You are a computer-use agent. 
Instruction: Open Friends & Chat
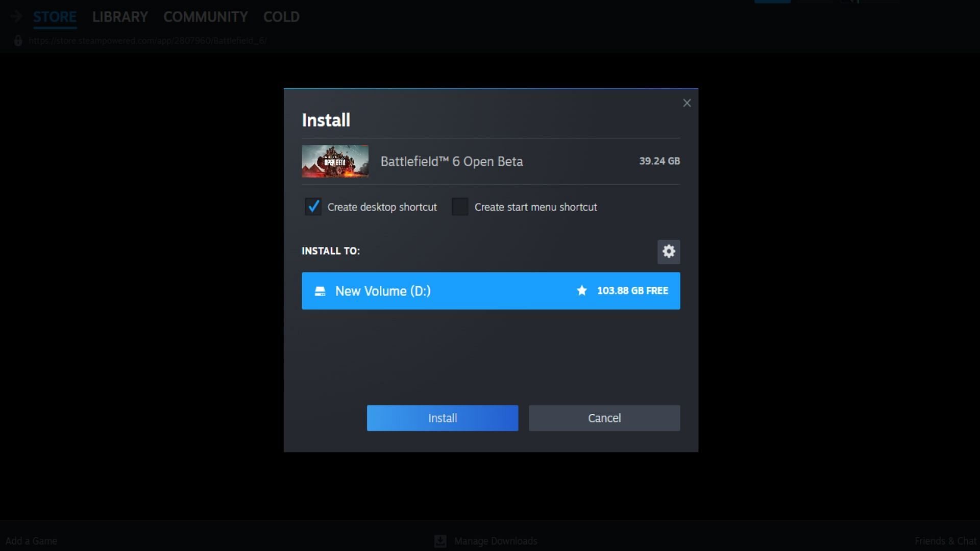pos(945,541)
